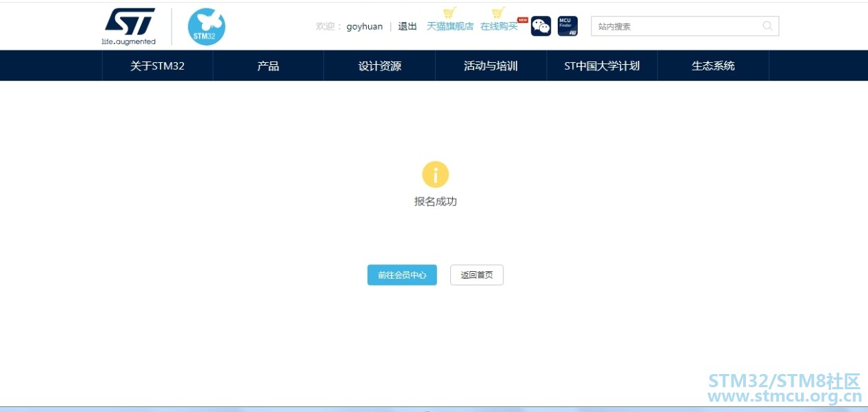
Task: Open the MCU Finder icon
Action: [567, 26]
